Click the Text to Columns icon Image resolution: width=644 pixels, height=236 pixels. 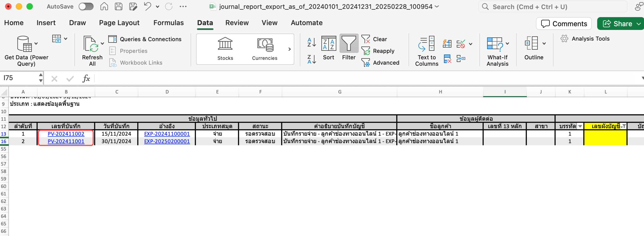(x=427, y=44)
